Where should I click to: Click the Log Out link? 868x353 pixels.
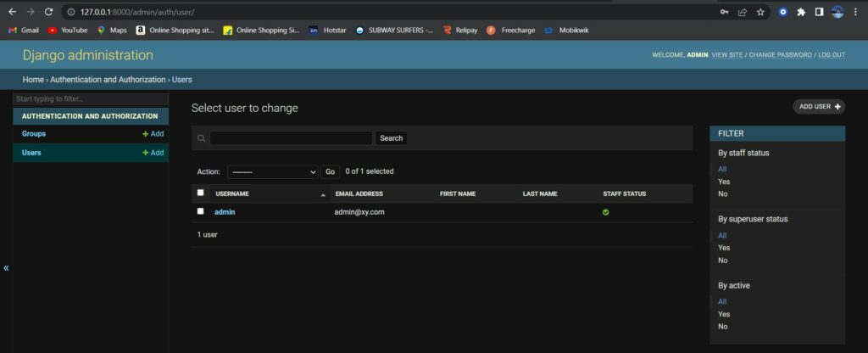click(x=831, y=55)
